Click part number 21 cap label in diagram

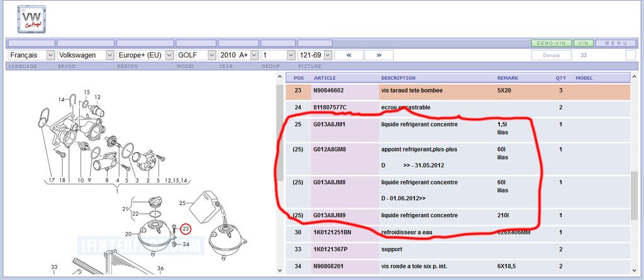click(126, 209)
